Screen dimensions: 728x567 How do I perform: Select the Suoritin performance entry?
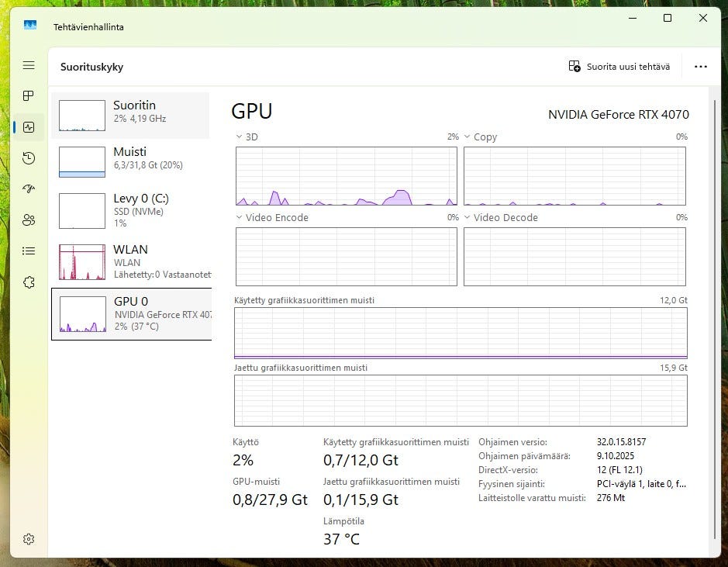click(130, 116)
